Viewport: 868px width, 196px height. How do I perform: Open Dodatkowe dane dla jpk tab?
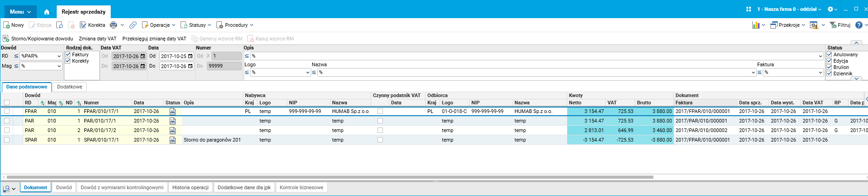pyautogui.click(x=244, y=187)
